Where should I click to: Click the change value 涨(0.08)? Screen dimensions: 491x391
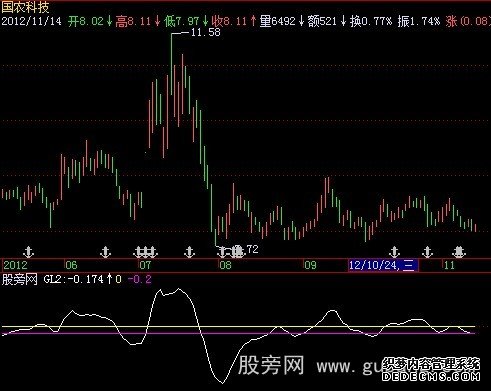(467, 22)
